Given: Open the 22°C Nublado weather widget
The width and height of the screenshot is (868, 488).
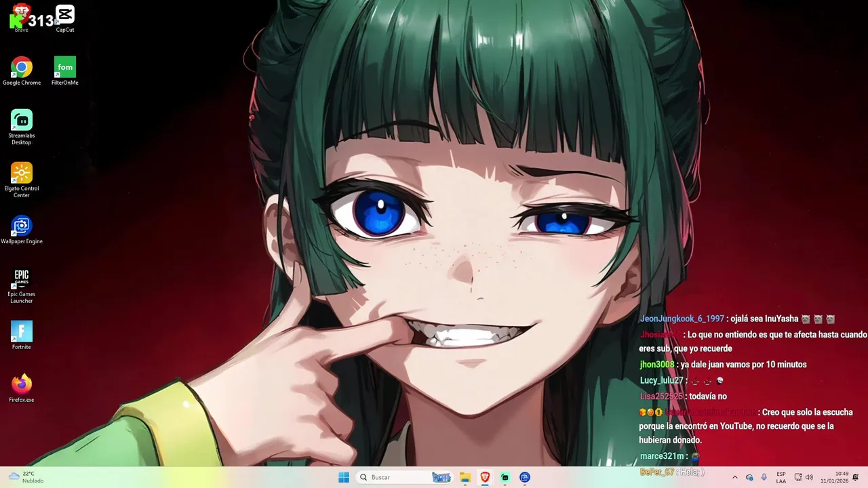Looking at the screenshot, I should click(x=26, y=477).
